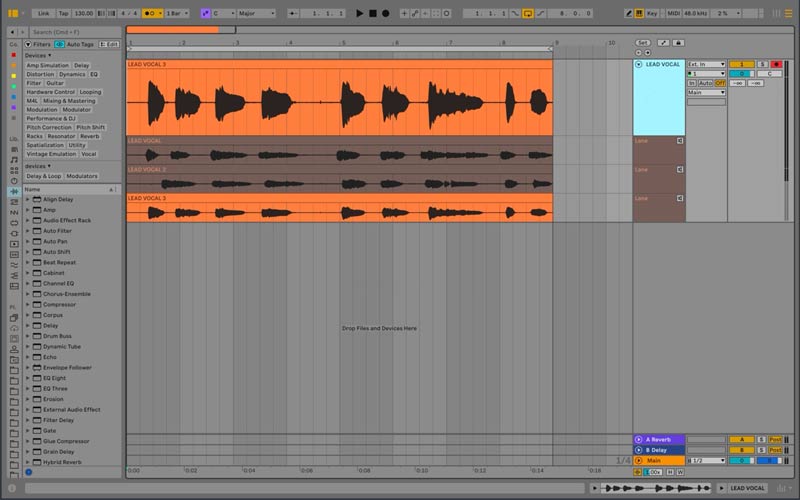Screen dimensions: 800x500
Task: Select the Vintage Emulation filter tag
Action: 51,154
